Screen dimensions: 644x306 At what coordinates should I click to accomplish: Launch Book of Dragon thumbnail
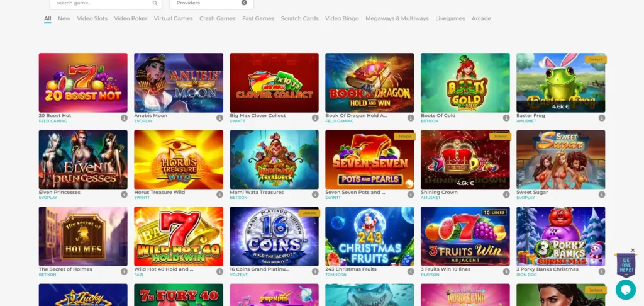[x=370, y=82]
